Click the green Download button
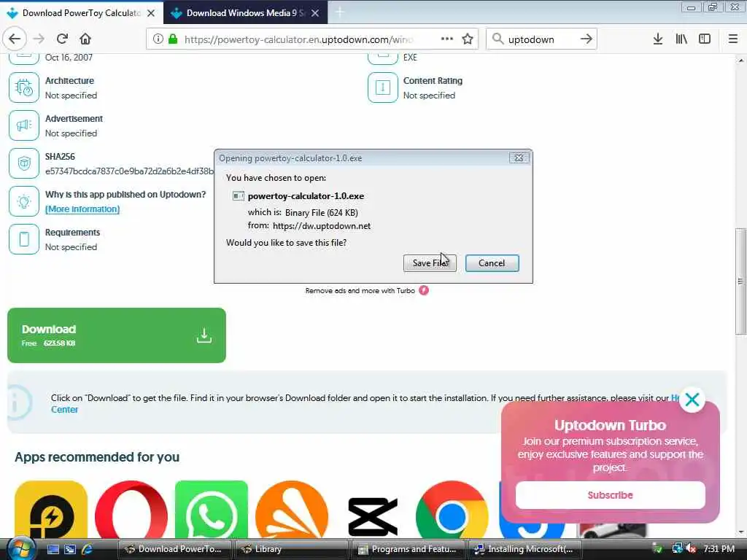Image resolution: width=747 pixels, height=560 pixels. 117,335
